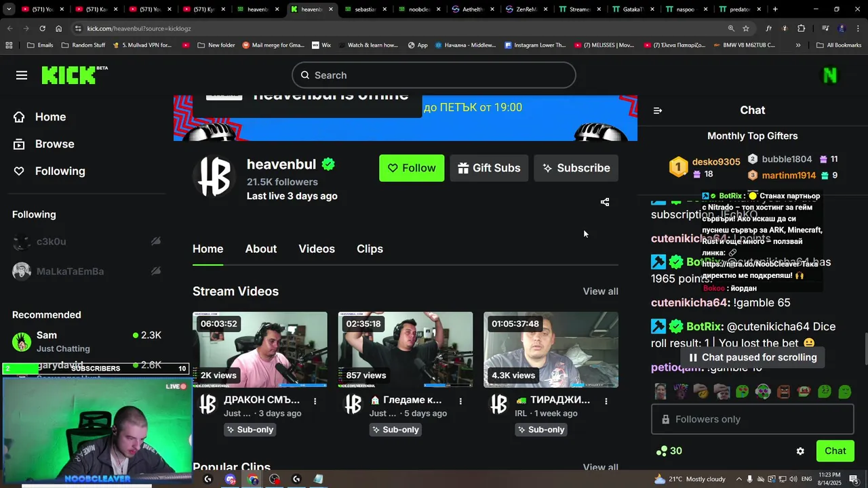Viewport: 868px width, 488px height.
Task: Open the Emails bookmark folder
Action: tap(40, 45)
